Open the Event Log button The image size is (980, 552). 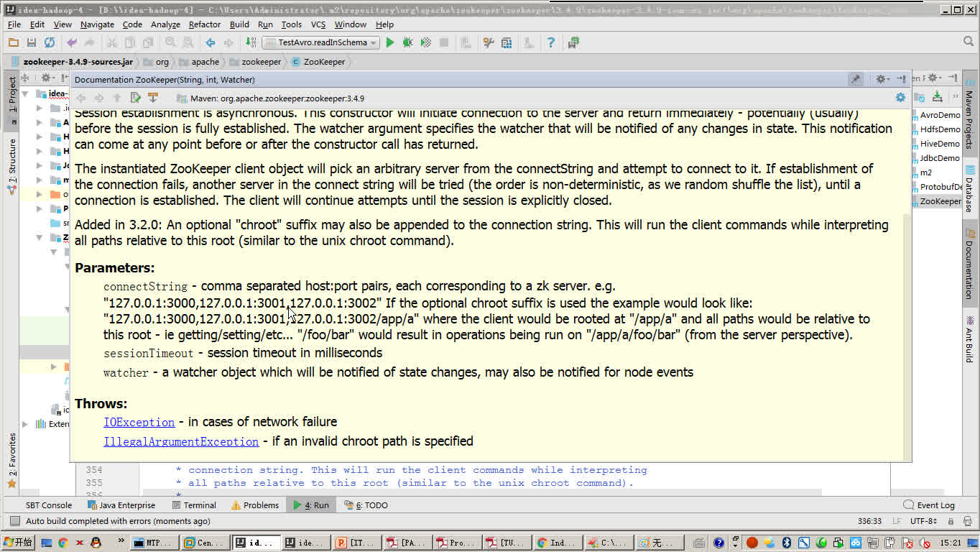click(929, 505)
